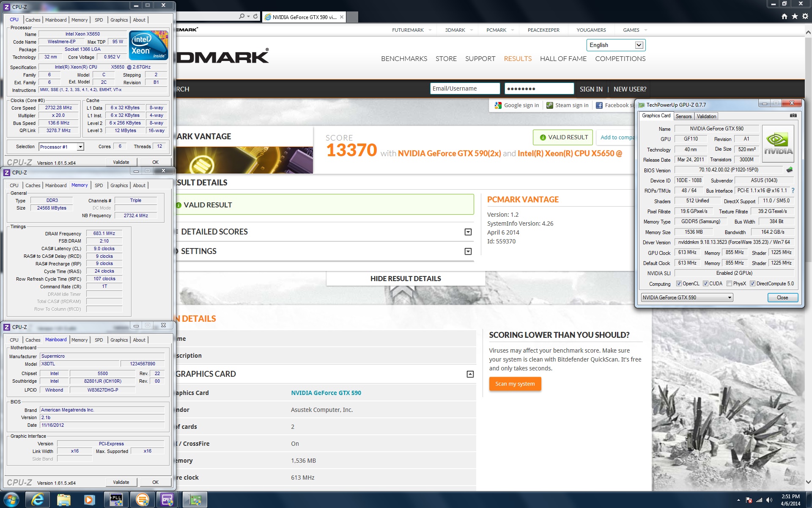The width and height of the screenshot is (812, 508).
Task: Open the browser tools gear icon
Action: (x=805, y=17)
